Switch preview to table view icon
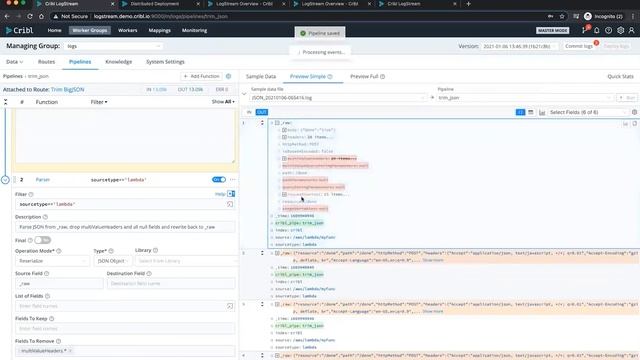Screen dimensions: 640x360 click(531, 112)
